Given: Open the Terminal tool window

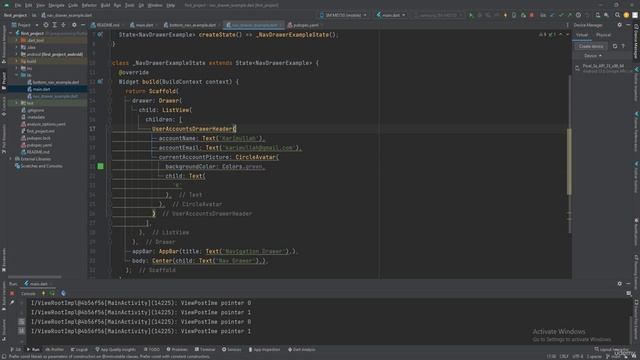Looking at the screenshot, I should [x=205, y=349].
